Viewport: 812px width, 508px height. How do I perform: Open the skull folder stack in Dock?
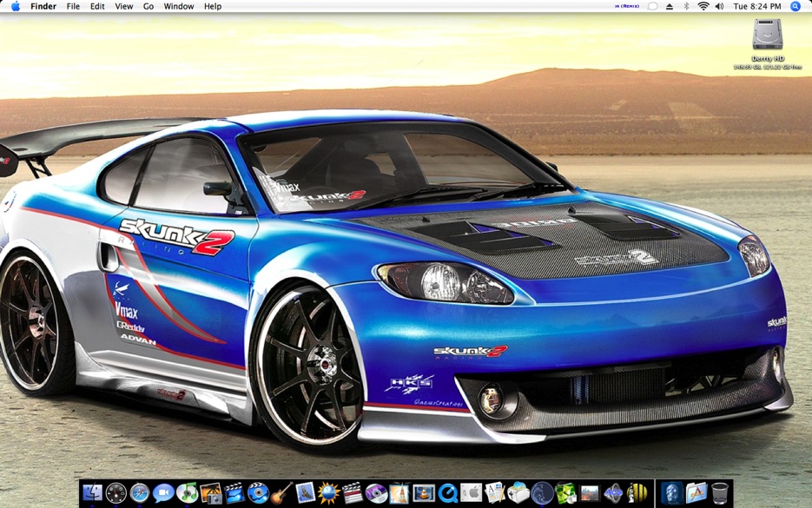tap(672, 493)
